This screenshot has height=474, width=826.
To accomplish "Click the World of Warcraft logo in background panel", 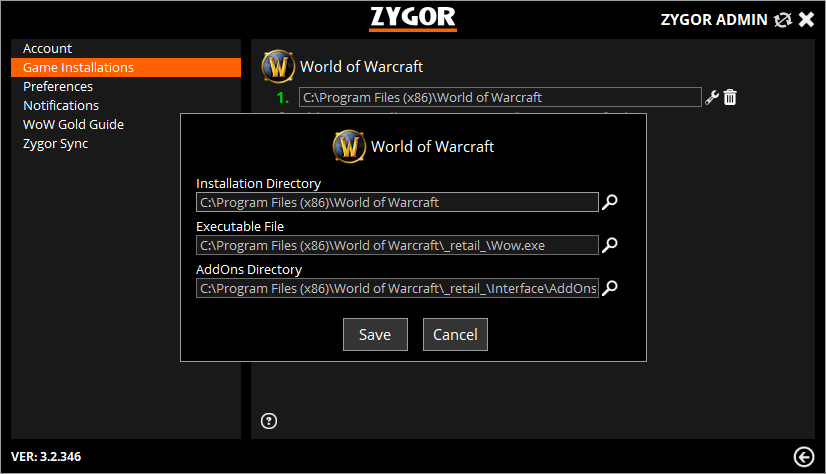I will (278, 66).
